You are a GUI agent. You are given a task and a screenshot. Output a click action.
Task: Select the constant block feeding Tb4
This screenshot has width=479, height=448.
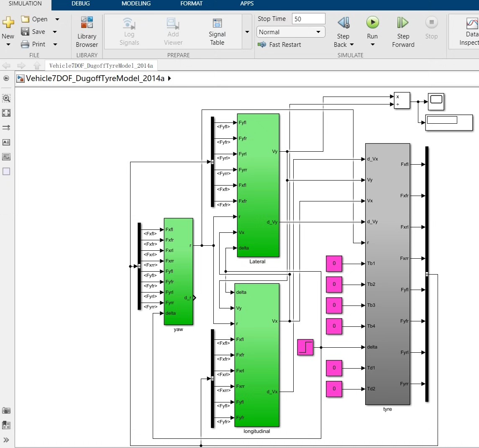334,326
